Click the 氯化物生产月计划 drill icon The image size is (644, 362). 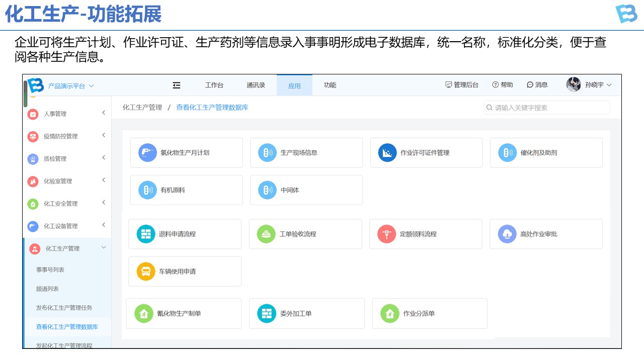point(147,153)
